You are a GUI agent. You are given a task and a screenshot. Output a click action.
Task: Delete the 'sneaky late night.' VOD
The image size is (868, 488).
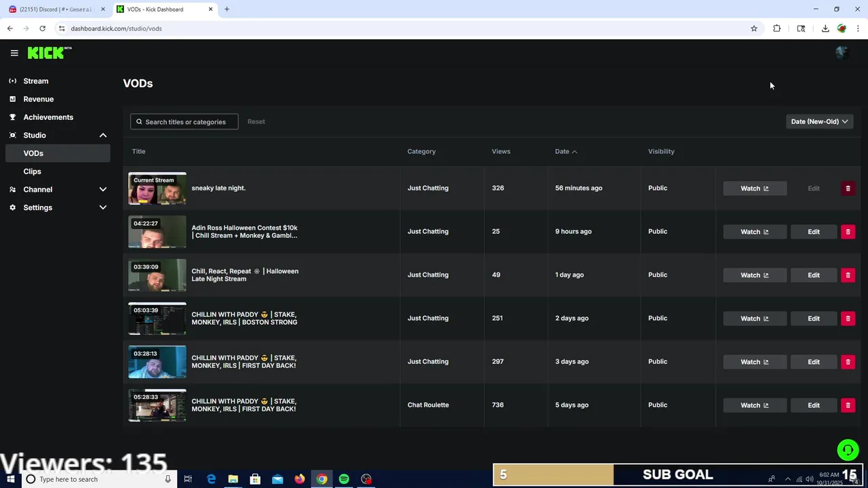pyautogui.click(x=848, y=188)
